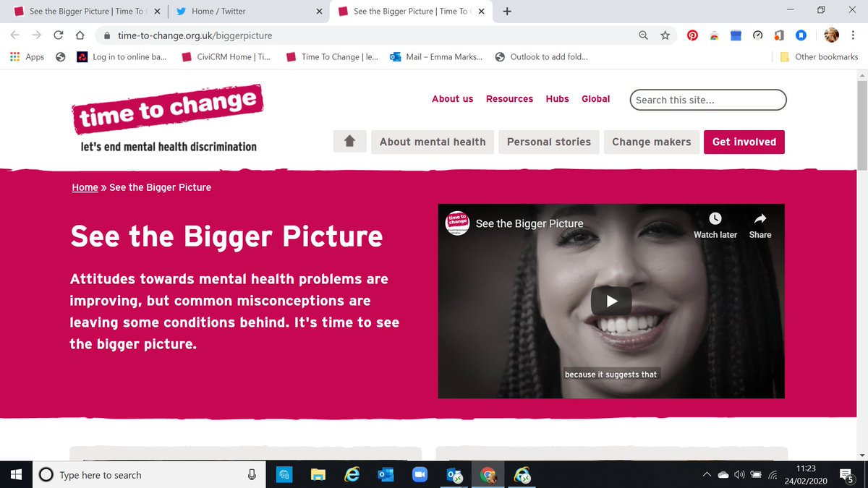The height and width of the screenshot is (488, 868).
Task: Go back to the previous page
Action: pos(15,35)
